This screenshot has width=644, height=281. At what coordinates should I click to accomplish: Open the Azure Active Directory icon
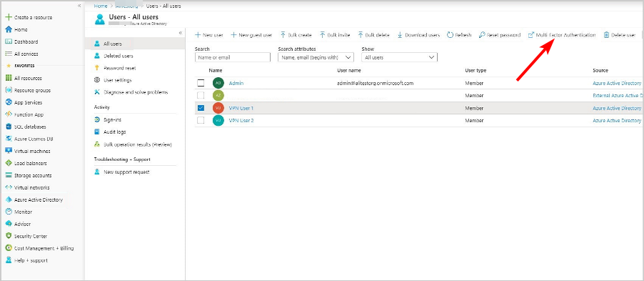9,199
